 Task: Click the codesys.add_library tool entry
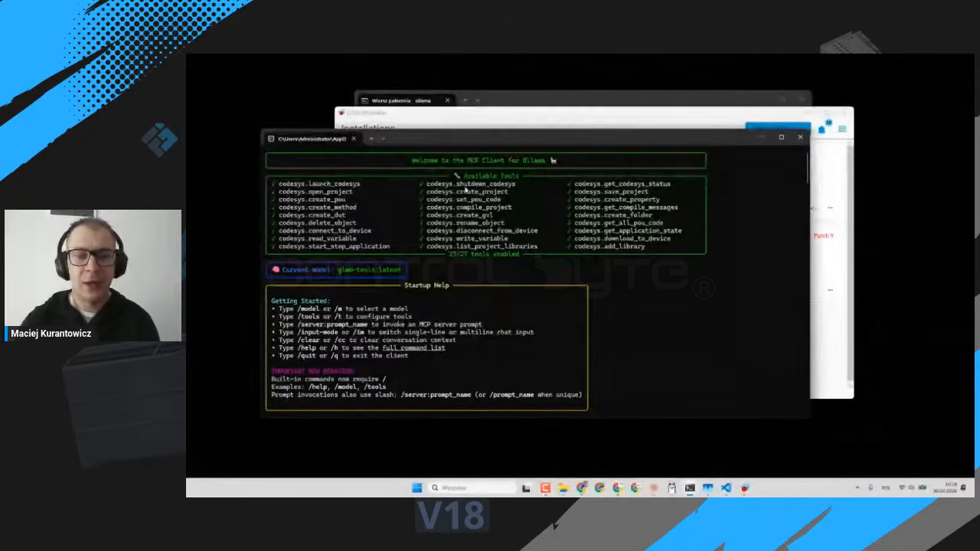click(x=609, y=246)
